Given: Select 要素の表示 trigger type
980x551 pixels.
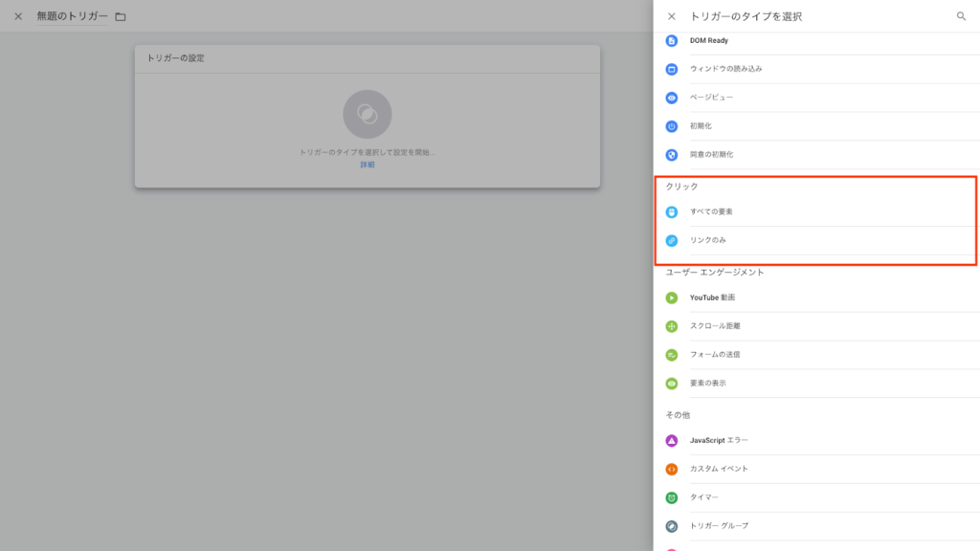Looking at the screenshot, I should (707, 384).
